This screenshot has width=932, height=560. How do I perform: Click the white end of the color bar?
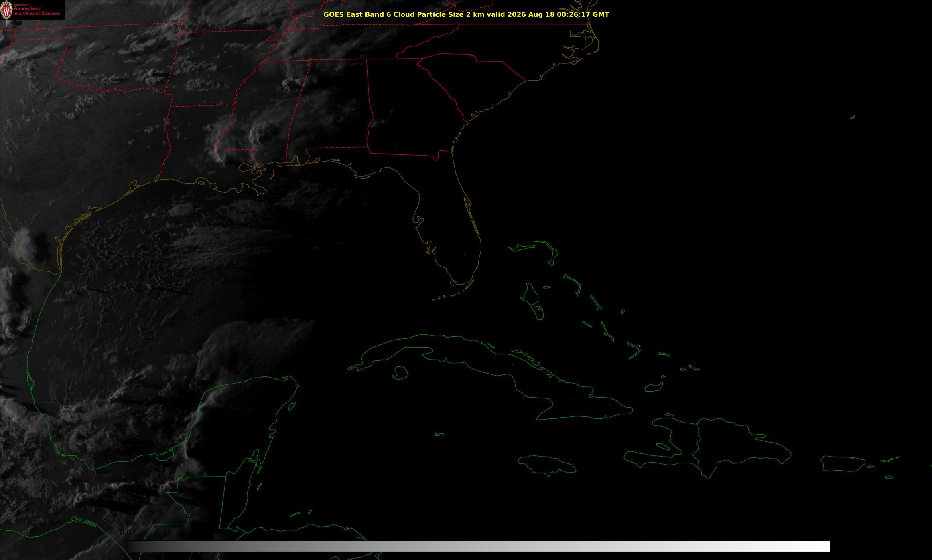tap(818, 546)
